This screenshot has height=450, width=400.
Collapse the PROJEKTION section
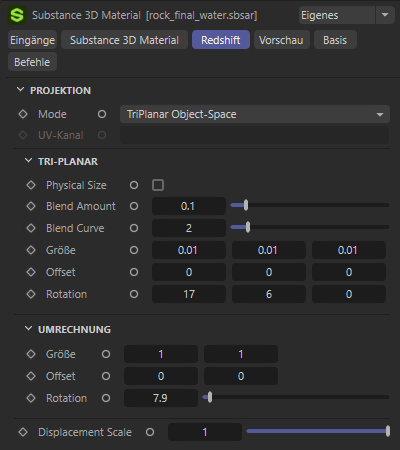21,90
